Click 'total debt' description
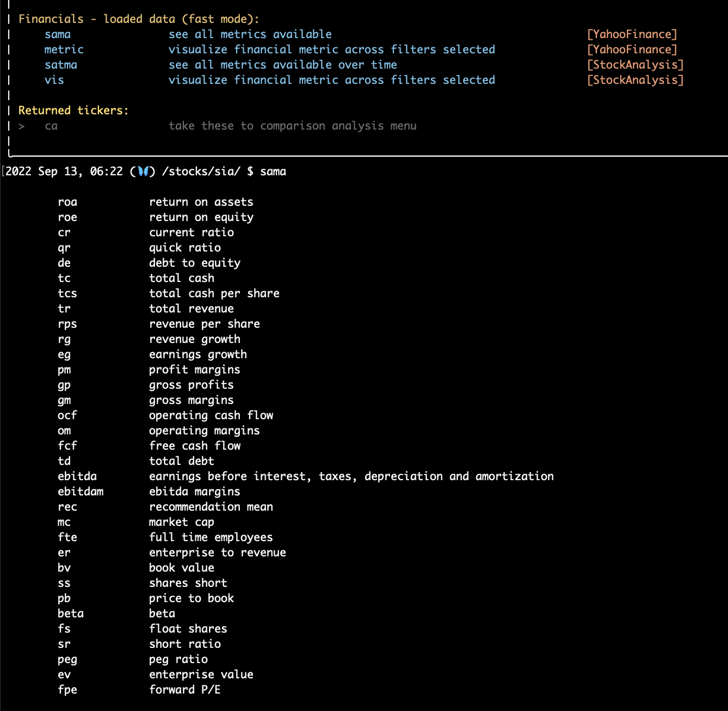Screen dimensions: 728x711 click(x=182, y=461)
